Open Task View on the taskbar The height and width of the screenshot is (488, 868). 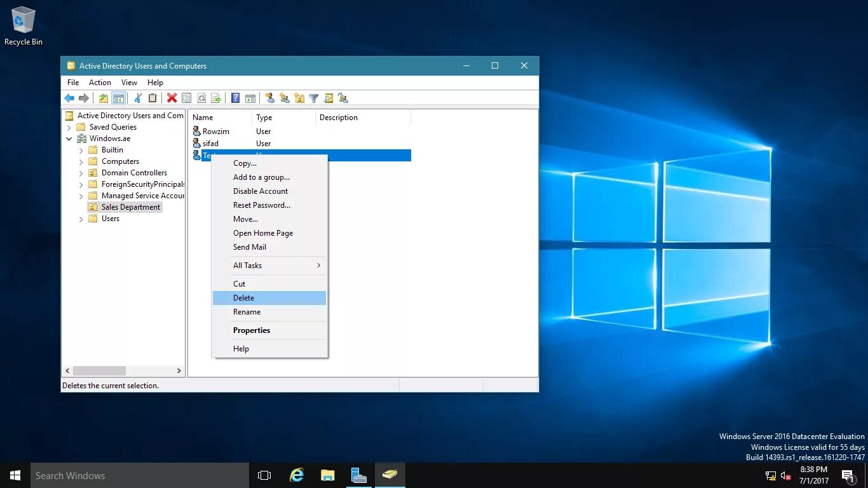tap(264, 475)
